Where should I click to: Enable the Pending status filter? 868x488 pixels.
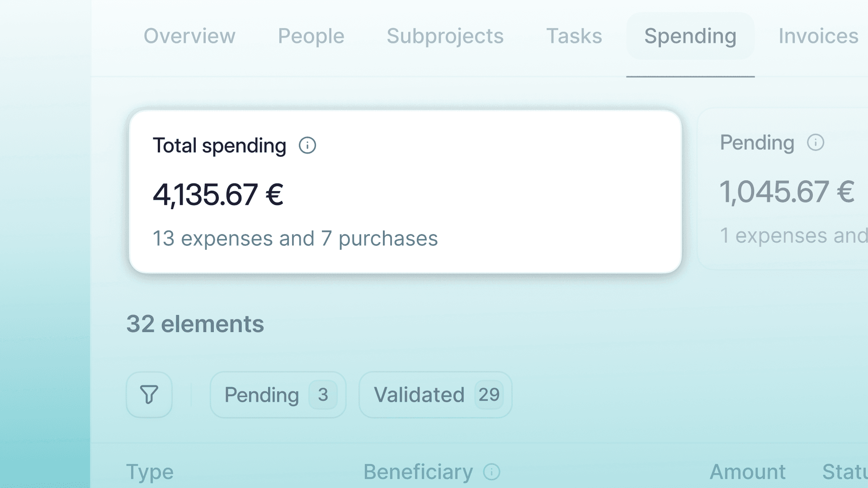coord(278,394)
